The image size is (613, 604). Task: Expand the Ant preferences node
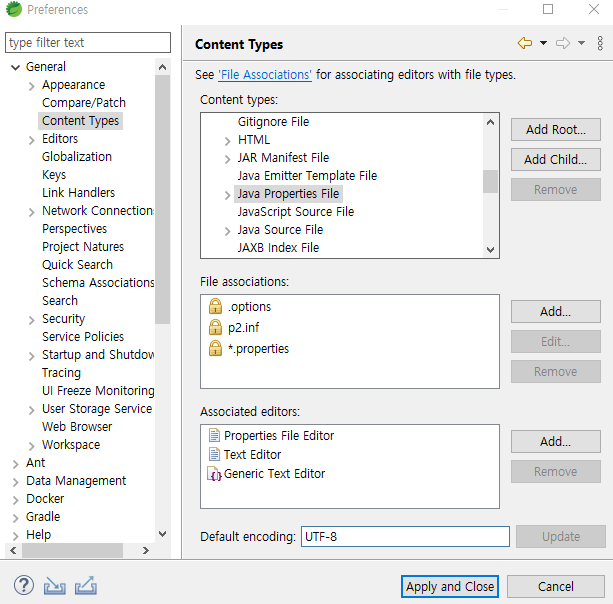tap(16, 464)
